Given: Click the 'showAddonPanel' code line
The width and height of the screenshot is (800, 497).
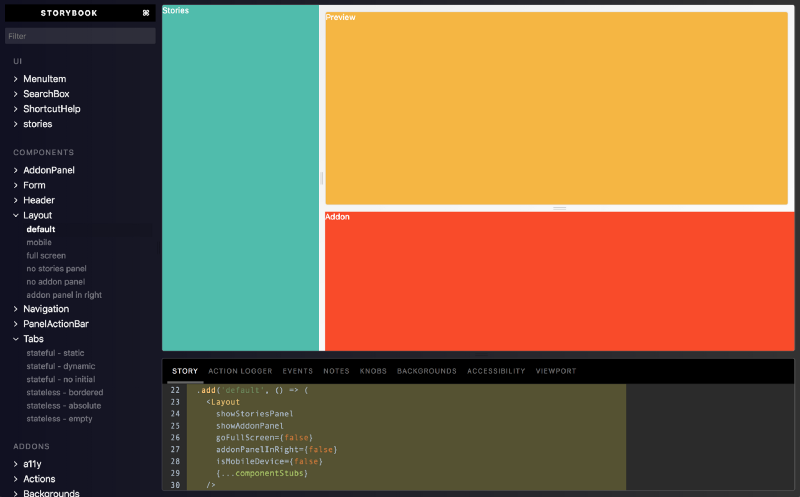Looking at the screenshot, I should coord(249,426).
